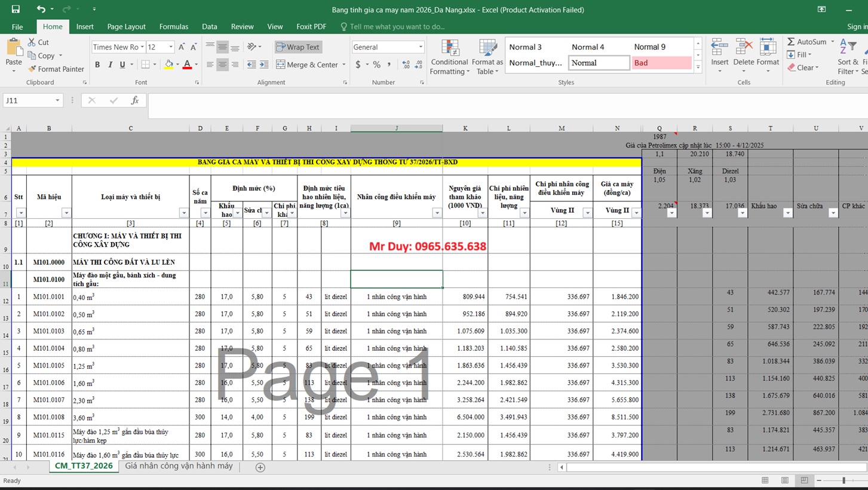
Task: Toggle Italic formatting
Action: point(110,65)
